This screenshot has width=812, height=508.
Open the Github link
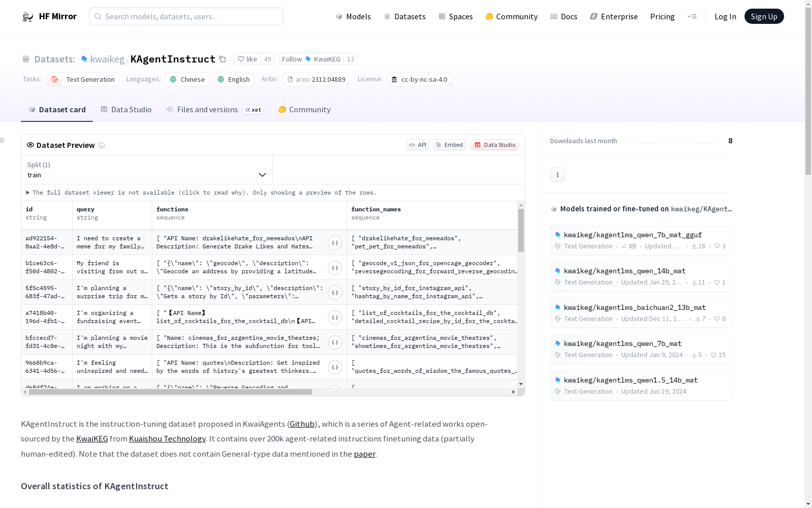click(302, 424)
